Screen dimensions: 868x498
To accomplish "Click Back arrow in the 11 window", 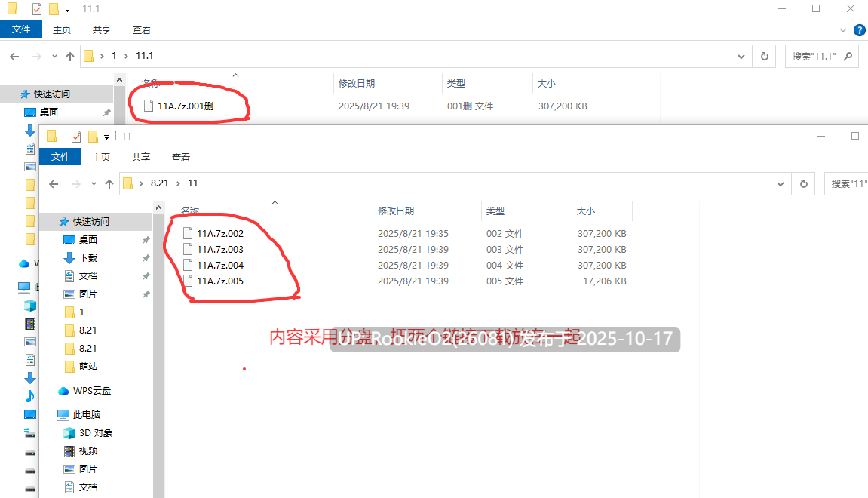I will [x=54, y=184].
